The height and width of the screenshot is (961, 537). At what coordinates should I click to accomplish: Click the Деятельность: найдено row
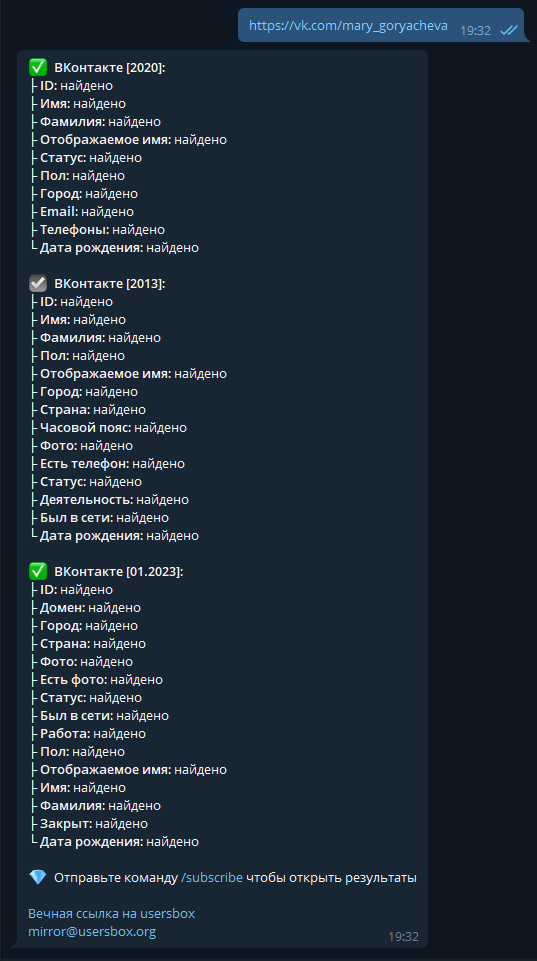click(109, 499)
